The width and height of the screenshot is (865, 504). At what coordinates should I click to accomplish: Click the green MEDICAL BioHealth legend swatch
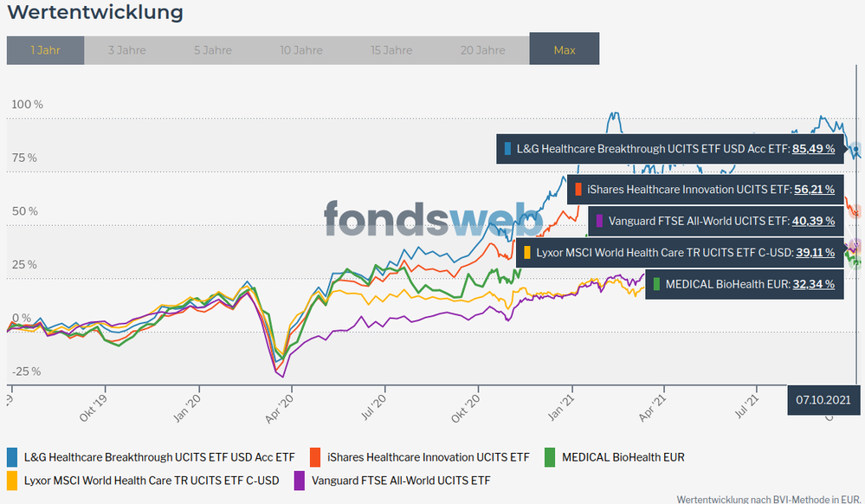(551, 456)
